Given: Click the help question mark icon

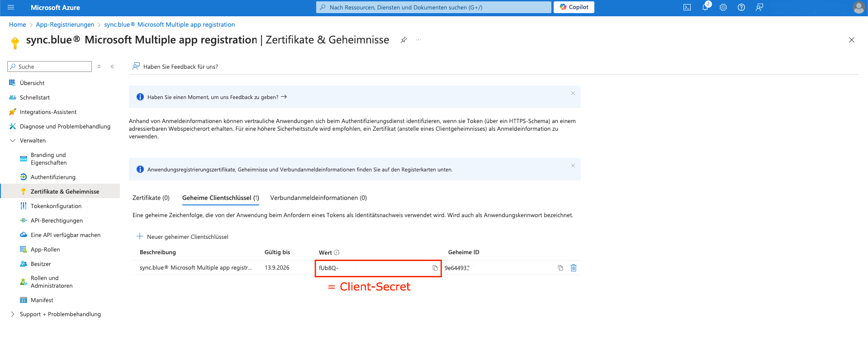Looking at the screenshot, I should coord(741,7).
